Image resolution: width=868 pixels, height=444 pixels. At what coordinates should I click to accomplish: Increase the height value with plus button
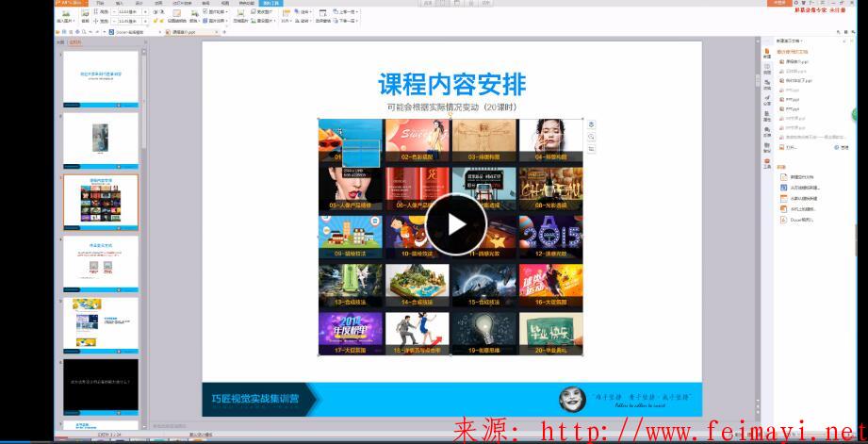coord(145,11)
